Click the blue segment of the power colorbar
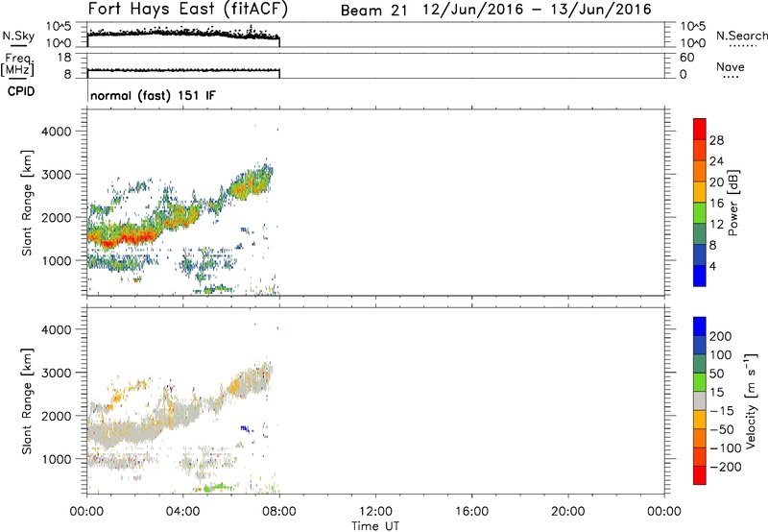The image size is (768, 532). (x=700, y=276)
